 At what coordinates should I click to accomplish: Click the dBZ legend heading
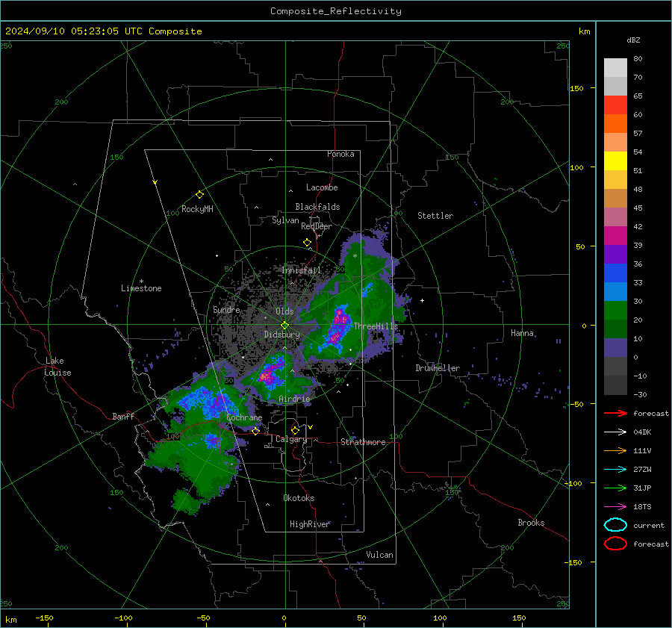click(633, 40)
